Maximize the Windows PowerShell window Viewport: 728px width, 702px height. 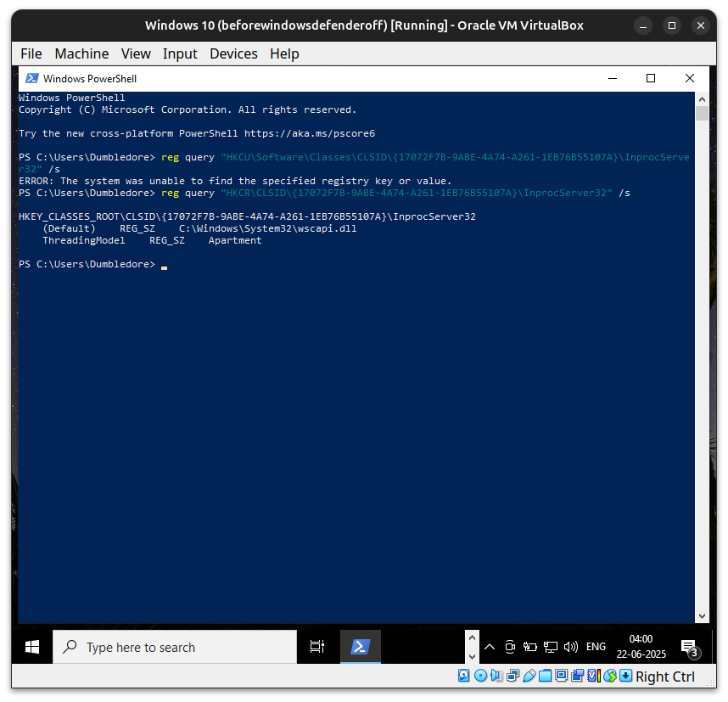coord(651,78)
